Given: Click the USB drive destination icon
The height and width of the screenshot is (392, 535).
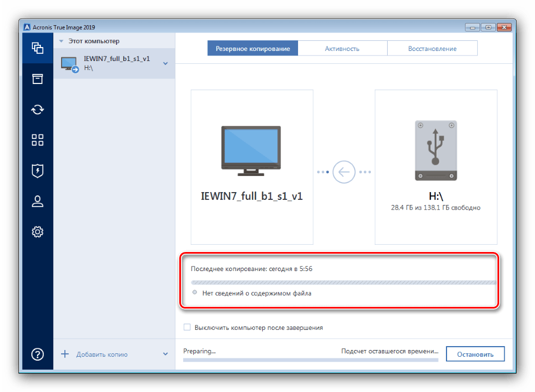Looking at the screenshot, I should [436, 151].
